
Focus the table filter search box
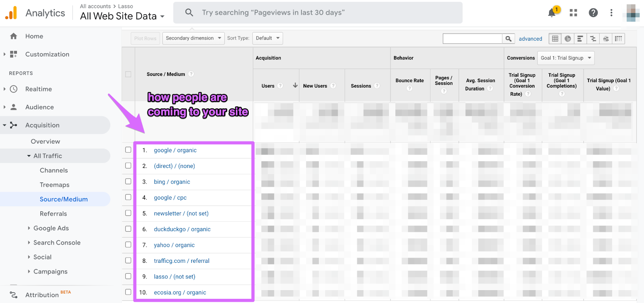473,39
